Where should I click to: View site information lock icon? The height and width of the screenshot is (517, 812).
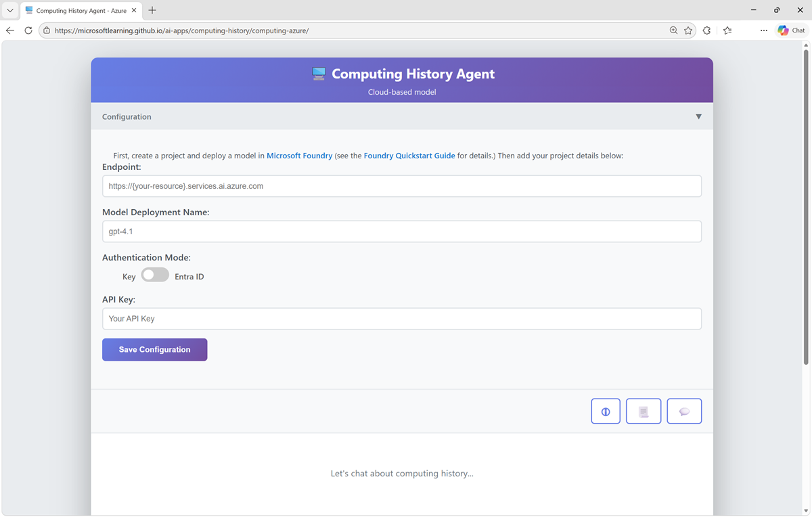tap(46, 30)
